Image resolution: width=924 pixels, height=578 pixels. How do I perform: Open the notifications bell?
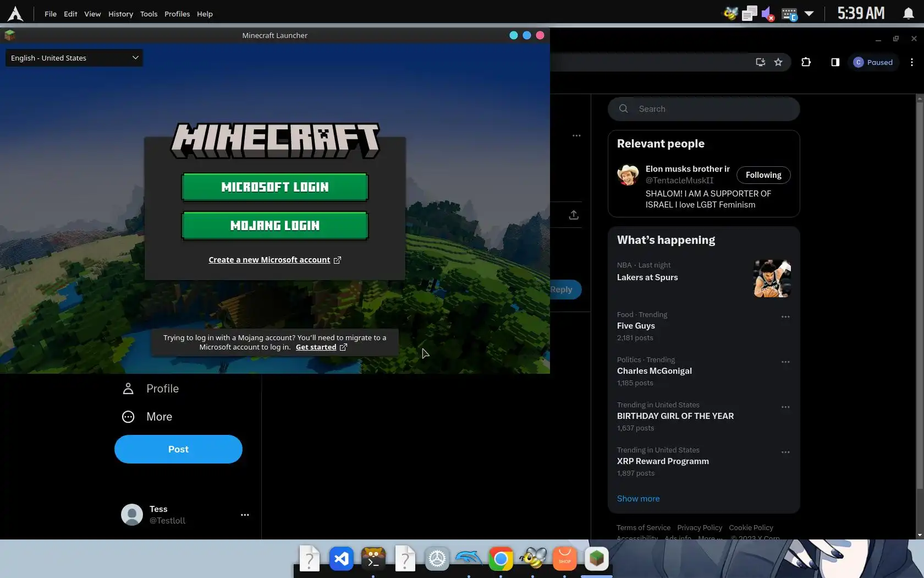click(908, 14)
